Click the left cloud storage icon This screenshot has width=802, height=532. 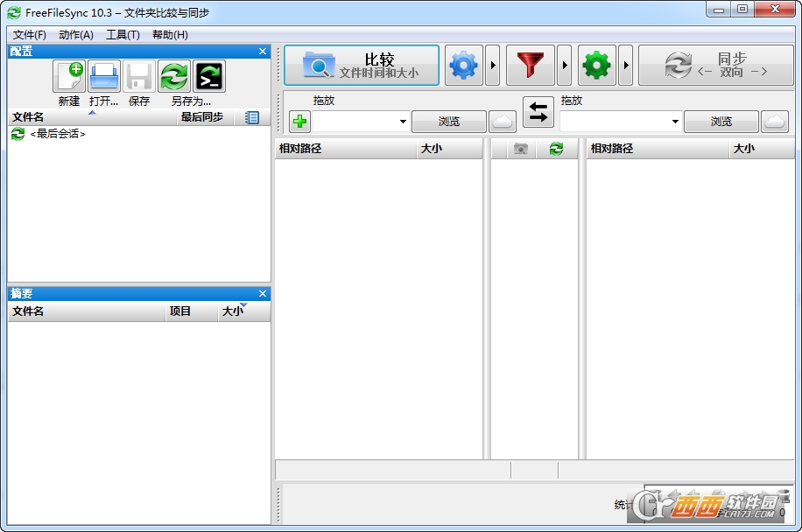(503, 122)
